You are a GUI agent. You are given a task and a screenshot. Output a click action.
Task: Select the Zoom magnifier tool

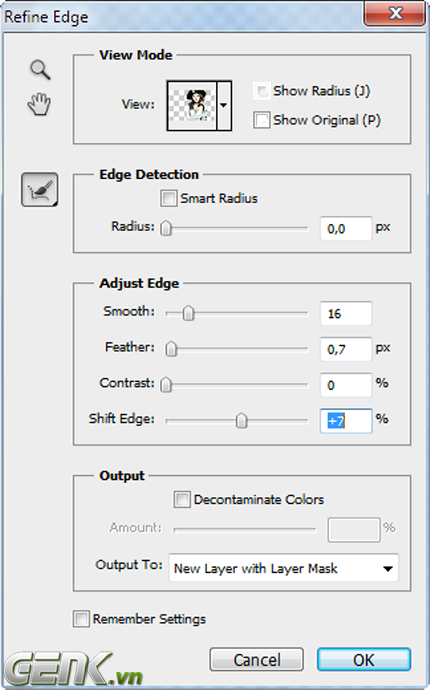click(40, 70)
